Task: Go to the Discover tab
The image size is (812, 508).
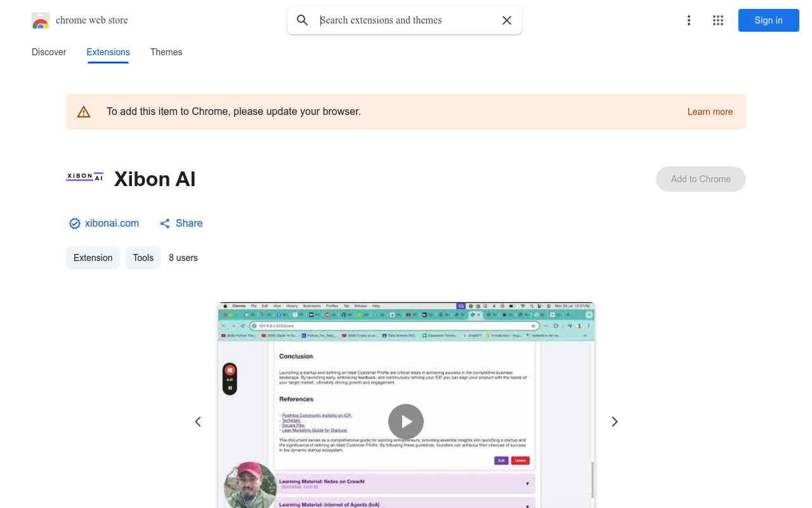Action: point(49,52)
